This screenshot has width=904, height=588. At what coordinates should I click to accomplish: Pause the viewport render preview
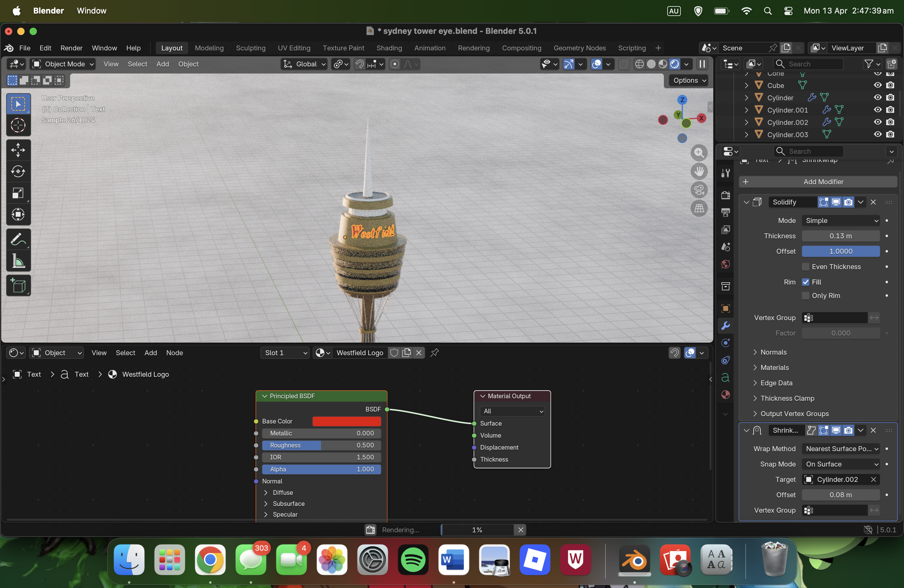702,64
